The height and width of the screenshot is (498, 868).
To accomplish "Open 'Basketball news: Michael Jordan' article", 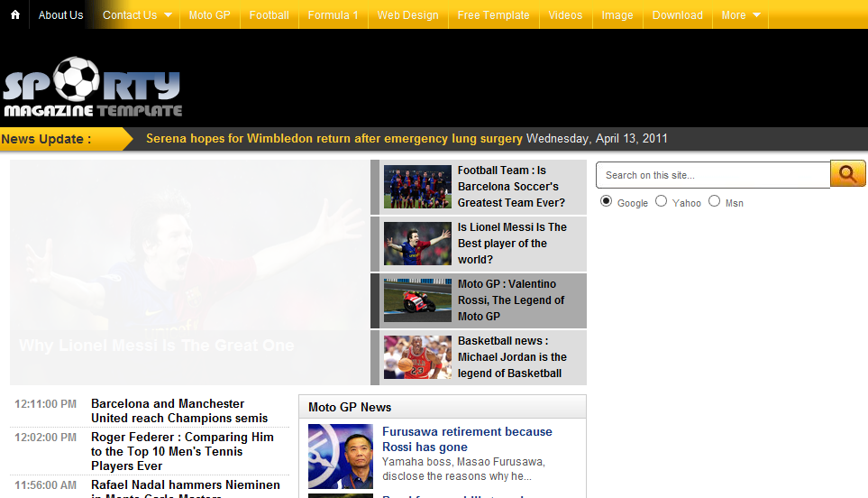I will [x=512, y=357].
